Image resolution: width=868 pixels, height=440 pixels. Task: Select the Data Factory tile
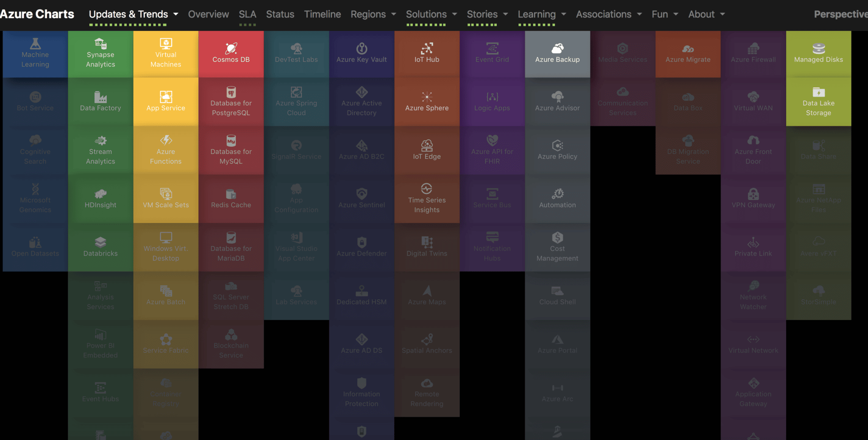pyautogui.click(x=100, y=102)
